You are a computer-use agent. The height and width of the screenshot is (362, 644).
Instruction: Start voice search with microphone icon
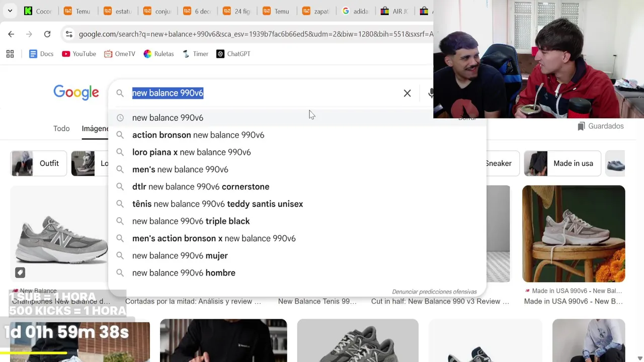click(x=431, y=93)
